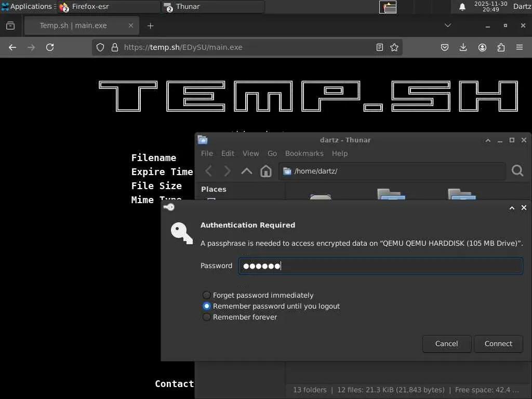Viewport: 532px width, 399px height.
Task: Bookmark this page with star icon
Action: [x=394, y=47]
